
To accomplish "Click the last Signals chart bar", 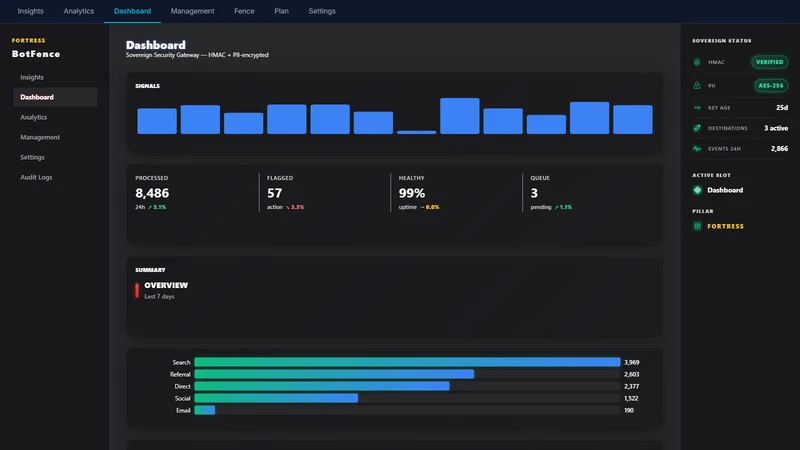I will 633,119.
